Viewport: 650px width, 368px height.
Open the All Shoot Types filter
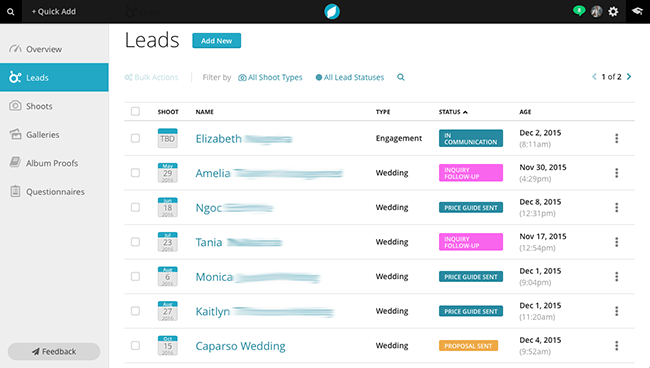[270, 77]
